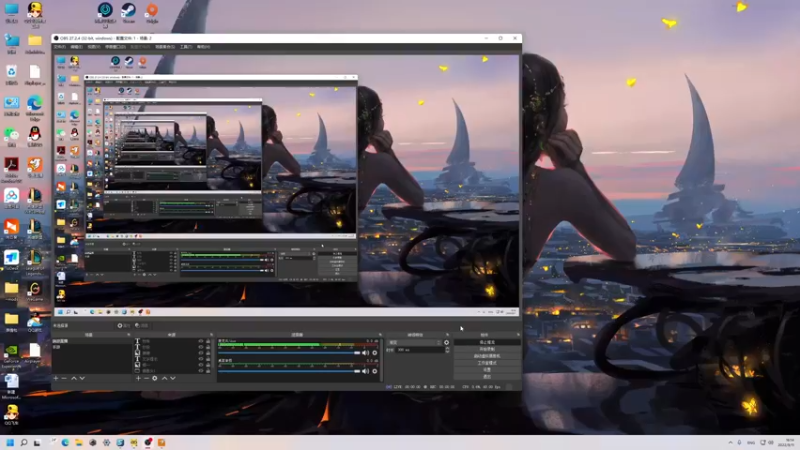800x450 pixels.
Task: Click the OBS icon in the taskbar
Action: point(147,442)
